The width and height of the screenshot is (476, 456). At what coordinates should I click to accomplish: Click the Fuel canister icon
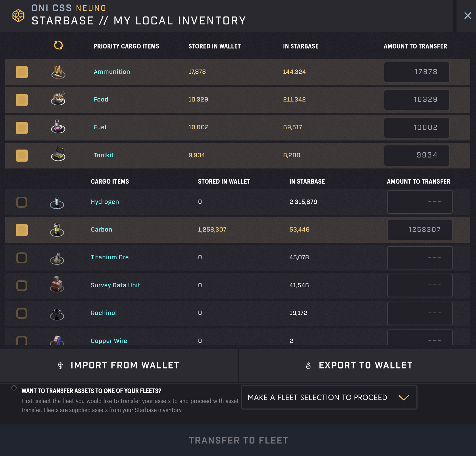[x=58, y=126]
